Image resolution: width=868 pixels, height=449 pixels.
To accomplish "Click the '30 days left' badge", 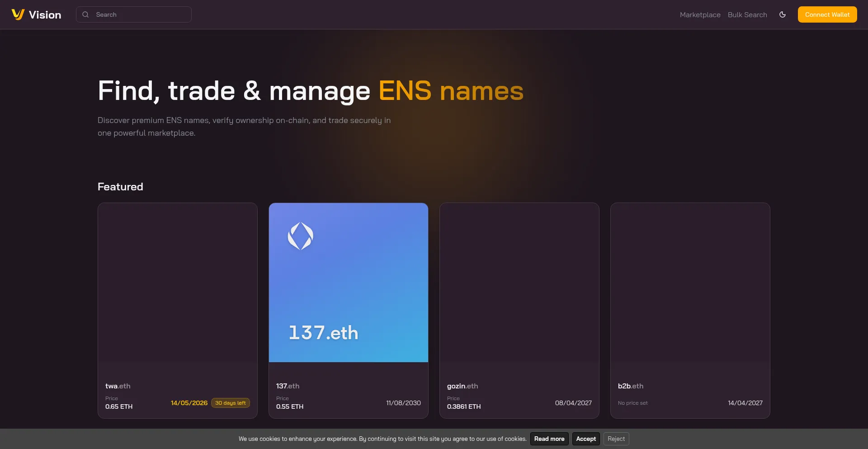I will point(231,403).
